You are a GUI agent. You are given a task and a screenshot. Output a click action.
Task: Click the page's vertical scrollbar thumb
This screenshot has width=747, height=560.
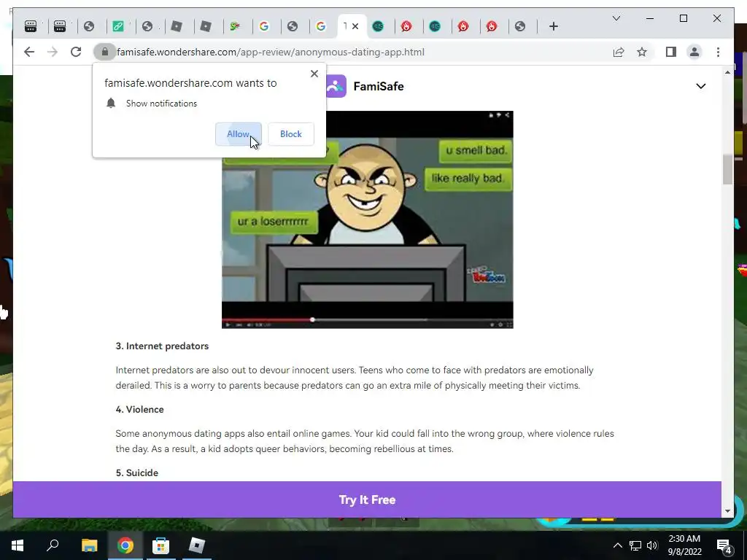(727, 169)
